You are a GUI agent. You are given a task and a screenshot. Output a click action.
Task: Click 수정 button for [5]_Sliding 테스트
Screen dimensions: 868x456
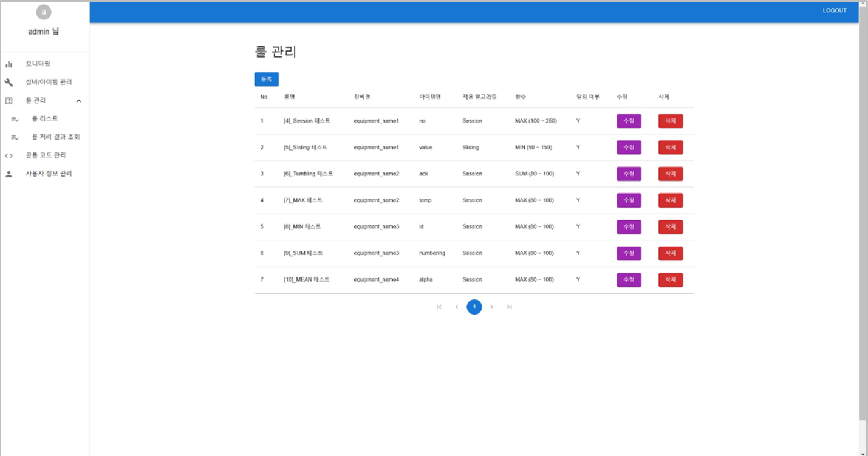click(629, 148)
